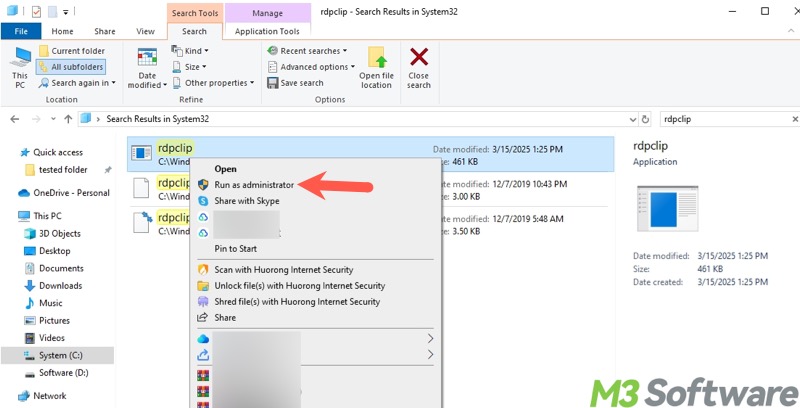
Task: Select Current folder search scope
Action: 72,51
